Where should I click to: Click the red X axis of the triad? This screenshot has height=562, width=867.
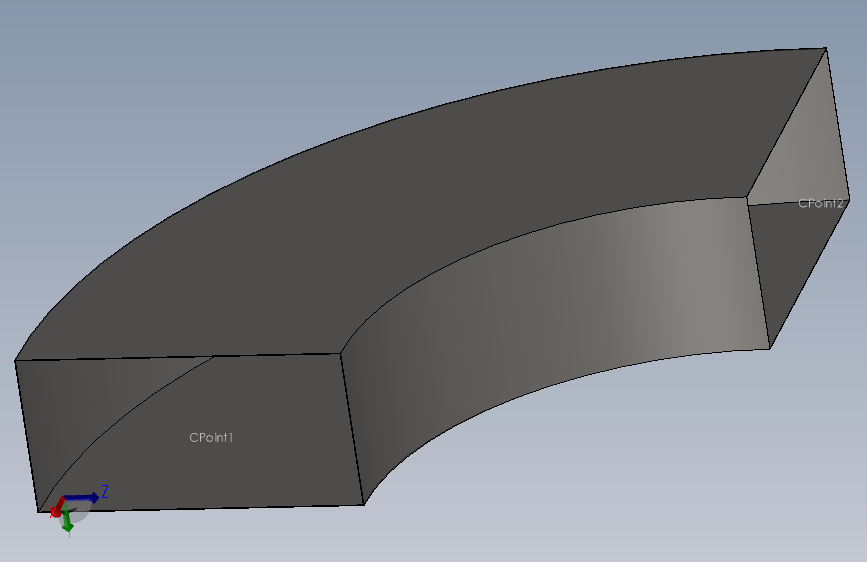tap(56, 508)
